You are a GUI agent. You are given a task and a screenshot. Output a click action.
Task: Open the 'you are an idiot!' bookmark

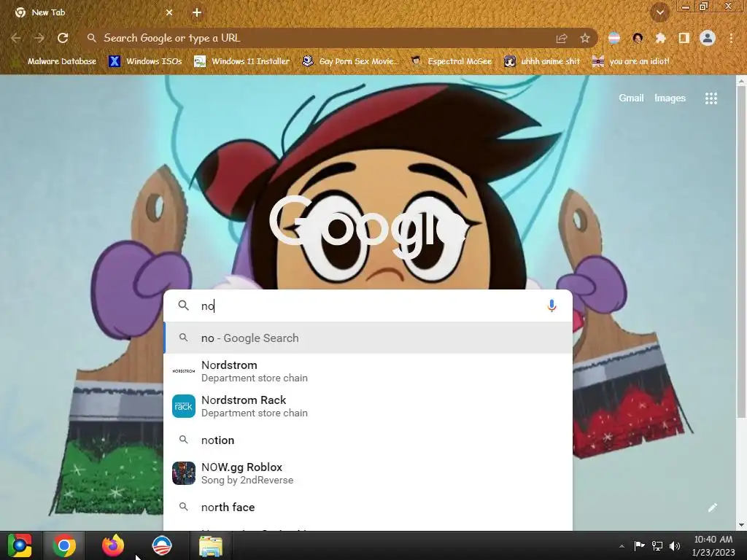point(631,61)
